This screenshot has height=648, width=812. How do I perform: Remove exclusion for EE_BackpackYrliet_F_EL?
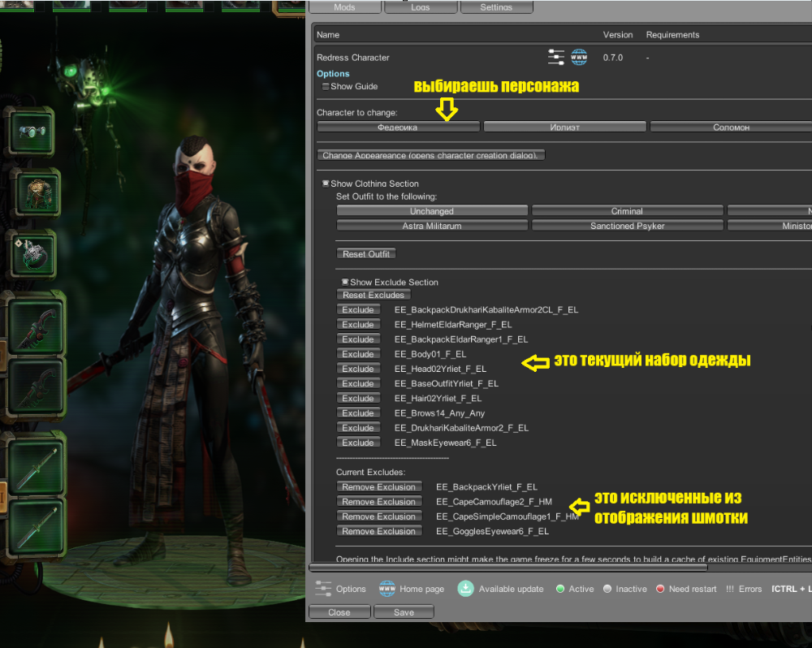coord(379,487)
